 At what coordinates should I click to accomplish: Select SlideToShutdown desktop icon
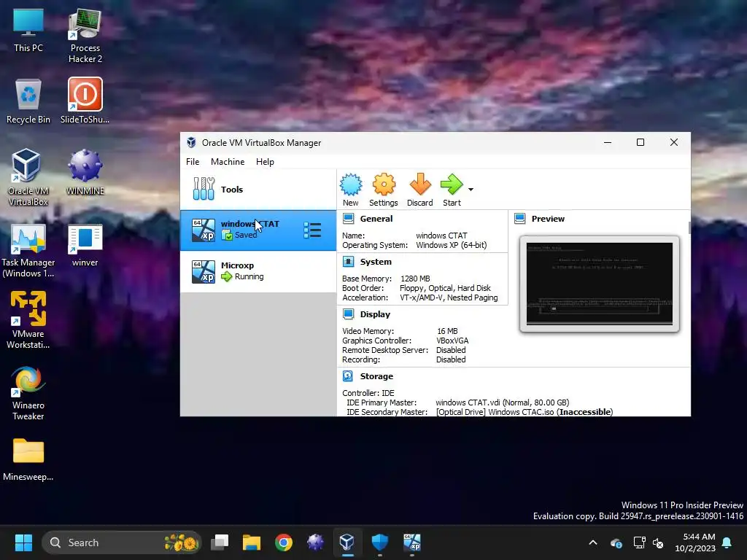pos(85,101)
